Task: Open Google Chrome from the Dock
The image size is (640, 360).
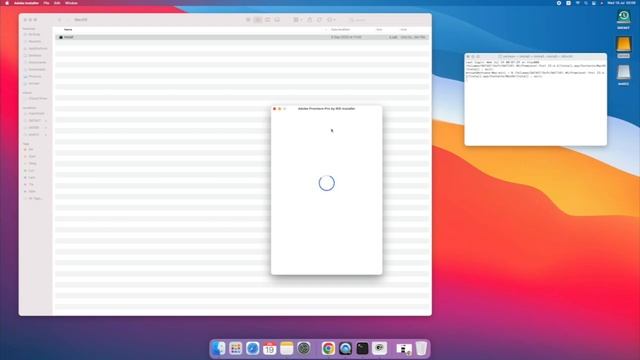Action: (x=328, y=349)
